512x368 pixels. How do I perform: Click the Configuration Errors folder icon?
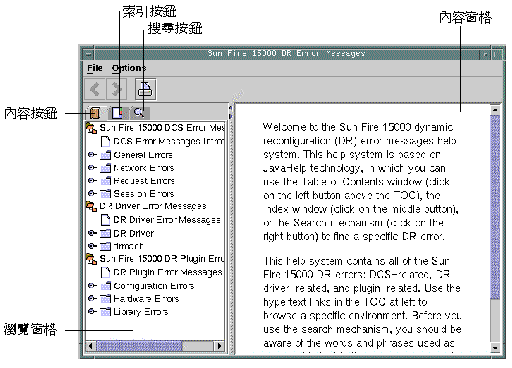click(x=106, y=286)
